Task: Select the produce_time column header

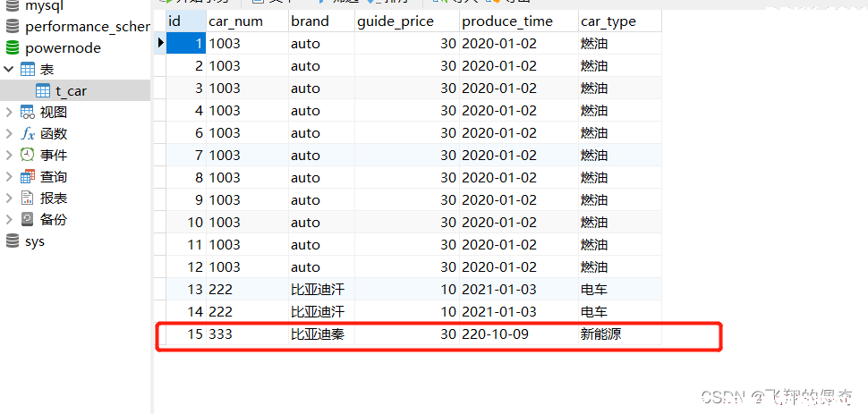Action: 519,21
